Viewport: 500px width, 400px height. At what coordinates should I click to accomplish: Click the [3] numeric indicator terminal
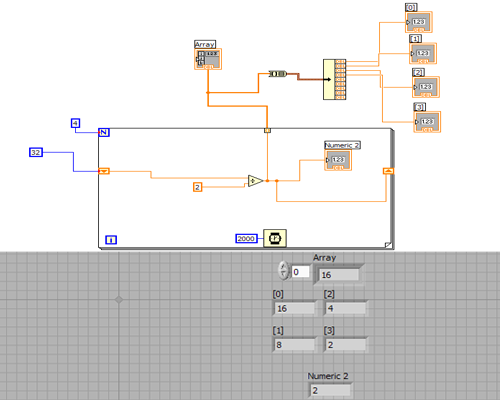point(427,122)
